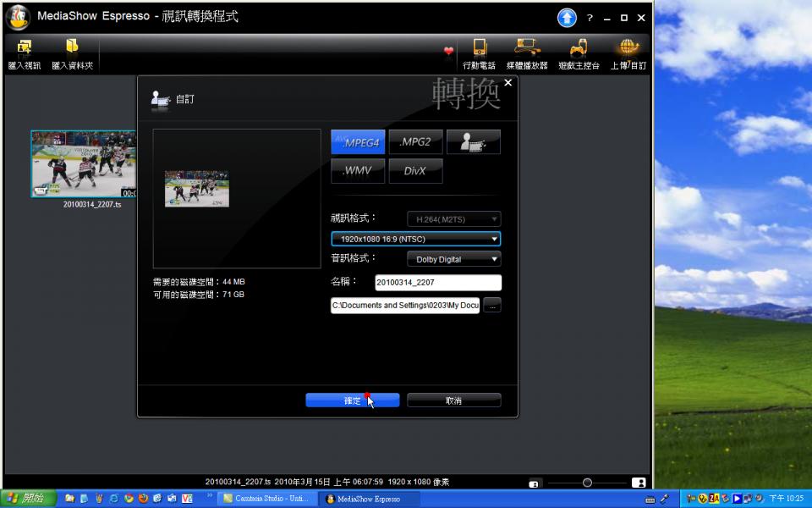Click the 匯入視訊 import video icon
812x508 pixels.
24,47
